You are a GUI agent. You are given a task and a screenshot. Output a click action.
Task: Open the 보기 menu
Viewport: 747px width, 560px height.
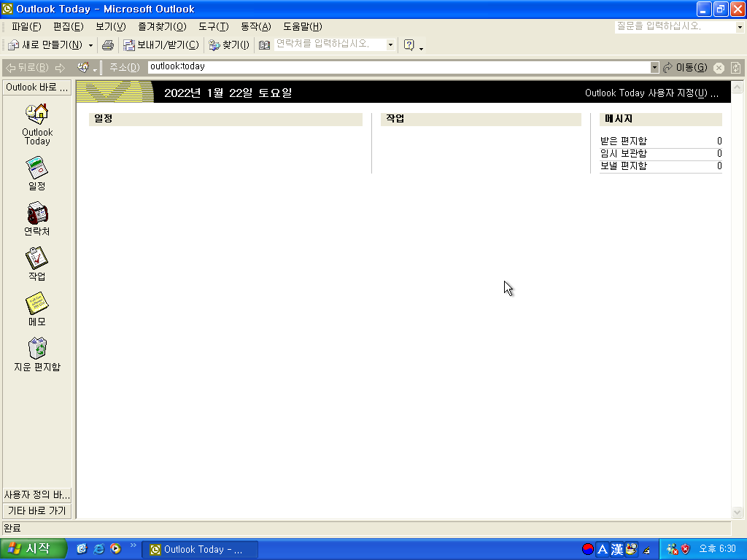tap(111, 27)
